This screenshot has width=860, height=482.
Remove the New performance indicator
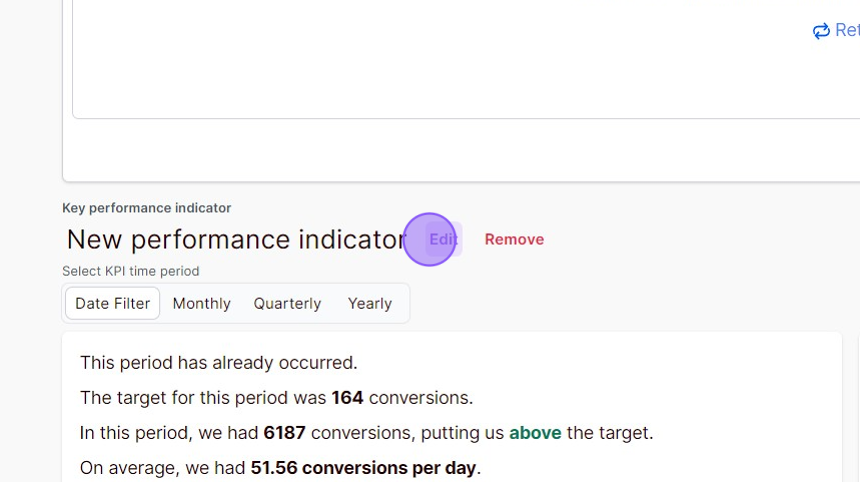pos(514,239)
